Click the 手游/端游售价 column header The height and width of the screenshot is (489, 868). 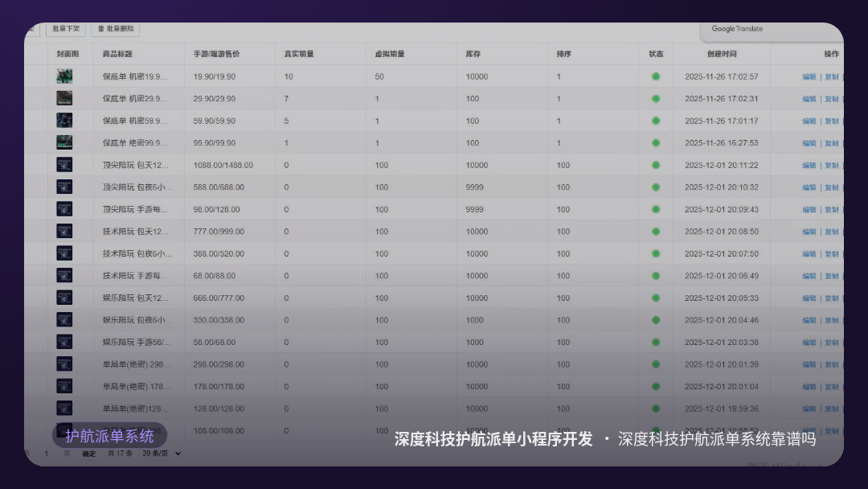(x=216, y=54)
